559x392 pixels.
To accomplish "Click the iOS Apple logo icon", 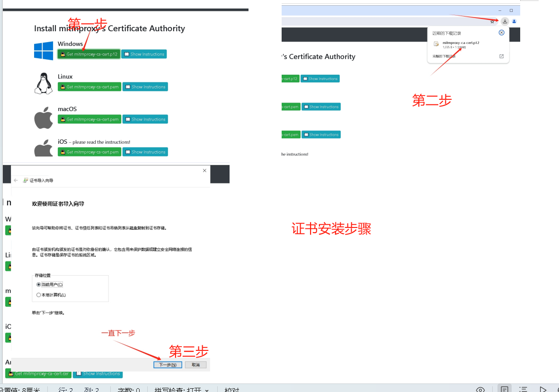I will pos(44,148).
